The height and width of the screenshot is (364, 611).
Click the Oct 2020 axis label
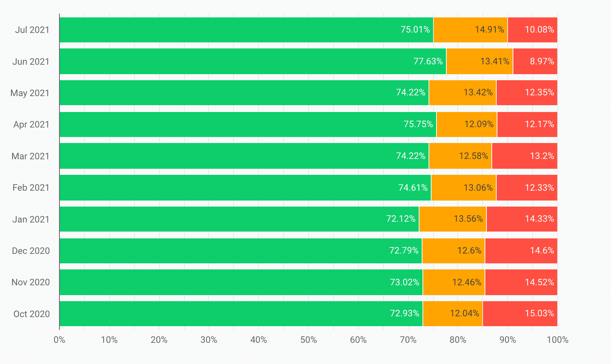coord(31,314)
